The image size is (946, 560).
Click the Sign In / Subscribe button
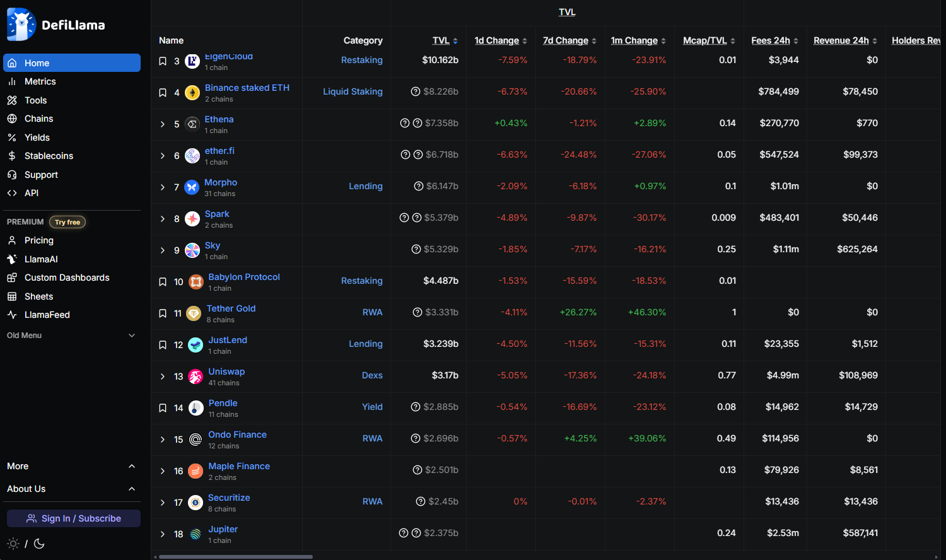click(74, 518)
